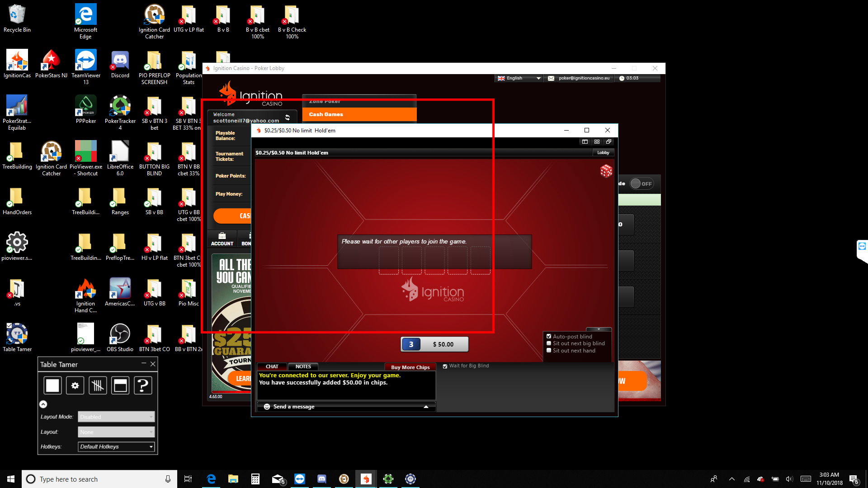Click the tournament promo banner in lobby
Viewport: 868px width, 488px height.
tap(231, 323)
